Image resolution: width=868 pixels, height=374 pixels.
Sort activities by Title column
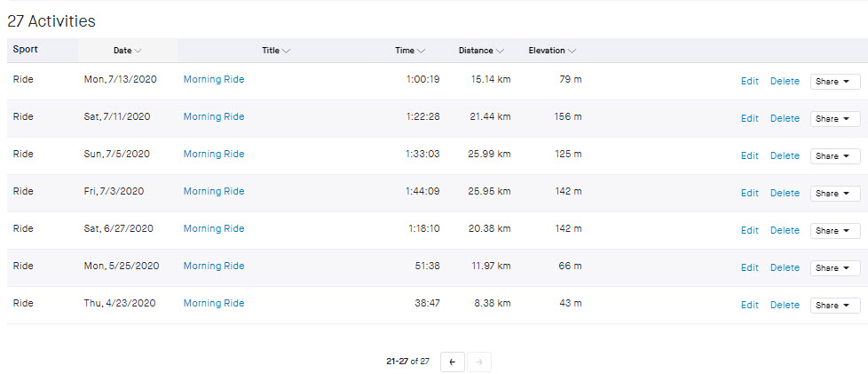[x=276, y=51]
